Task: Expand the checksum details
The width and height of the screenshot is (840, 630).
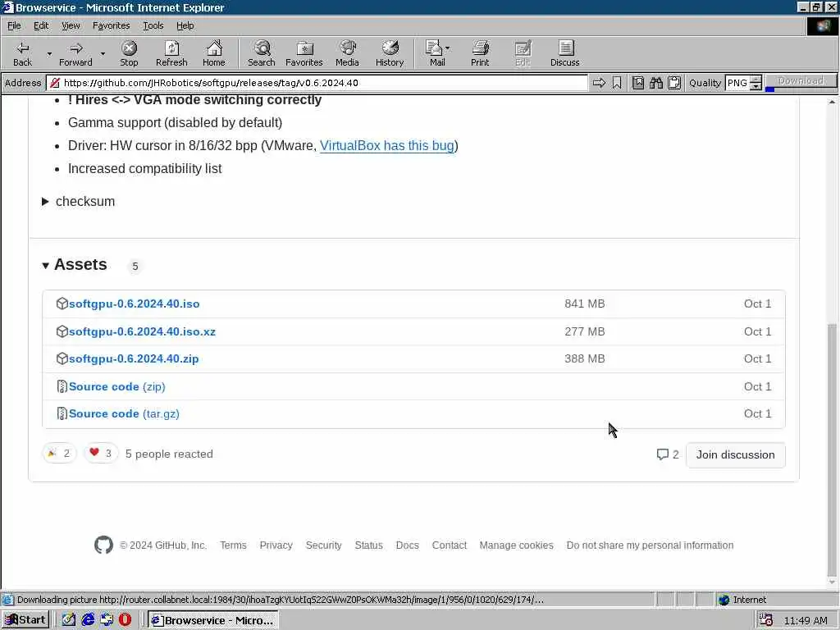Action: [x=79, y=202]
